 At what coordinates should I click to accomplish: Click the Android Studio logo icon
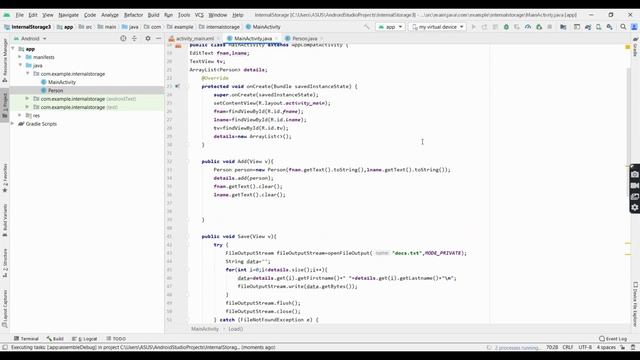pyautogui.click(x=7, y=15)
